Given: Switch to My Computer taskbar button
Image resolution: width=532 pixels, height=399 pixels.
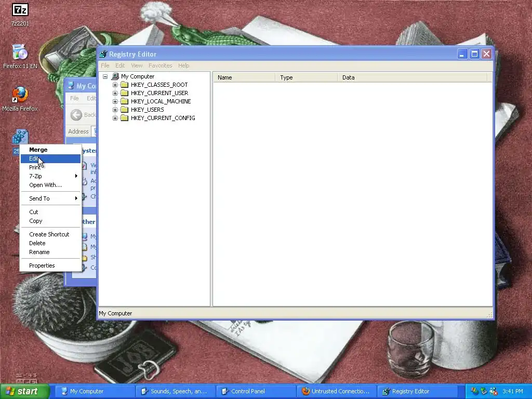Looking at the screenshot, I should 95,391.
